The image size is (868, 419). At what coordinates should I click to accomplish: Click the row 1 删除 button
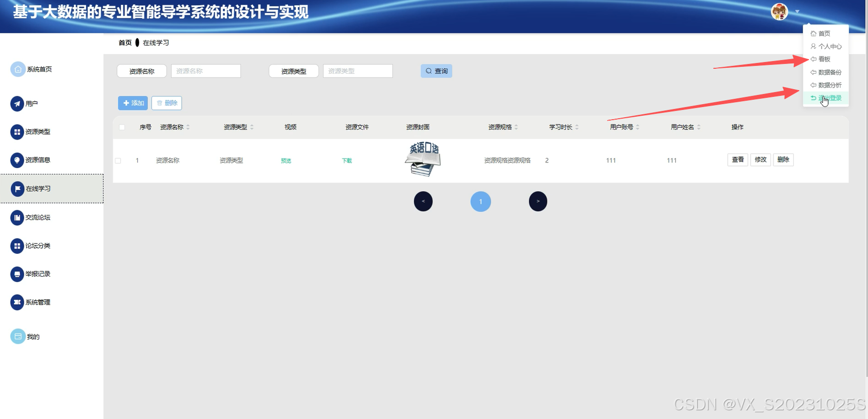(x=783, y=160)
